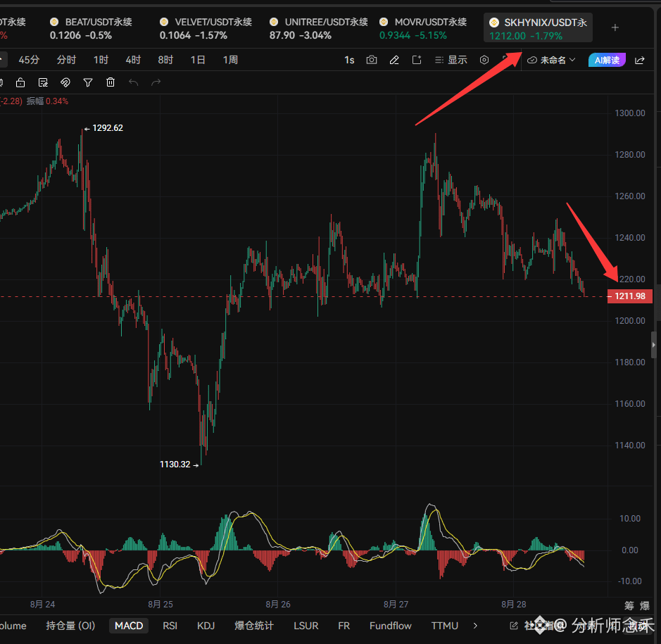Switch timeframe to 4时
This screenshot has width=661, height=644.
[133, 60]
